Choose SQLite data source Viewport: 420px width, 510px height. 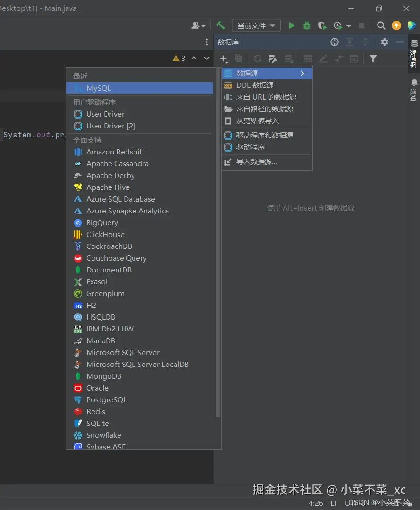click(140, 424)
